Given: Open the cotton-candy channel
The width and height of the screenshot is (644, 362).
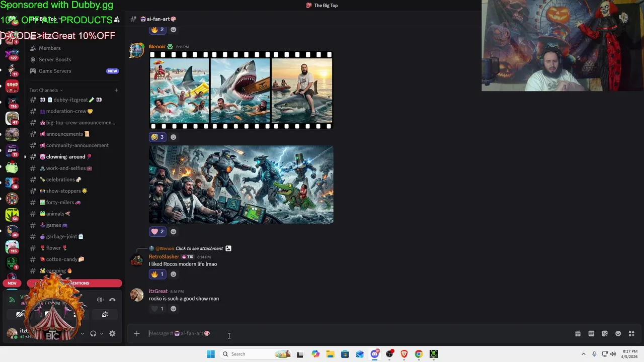Looking at the screenshot, I should 61,259.
